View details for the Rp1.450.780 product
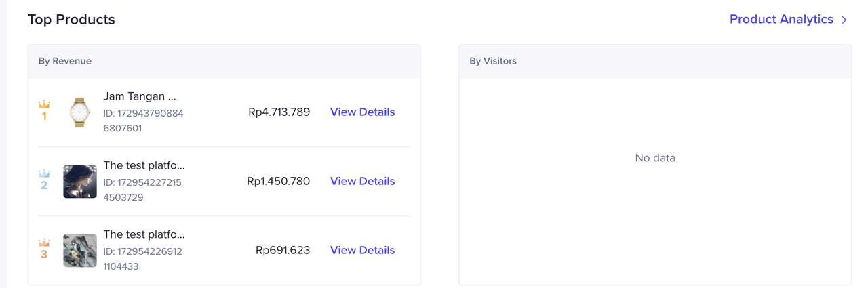Image resolution: width=868 pixels, height=288 pixels. (x=362, y=182)
